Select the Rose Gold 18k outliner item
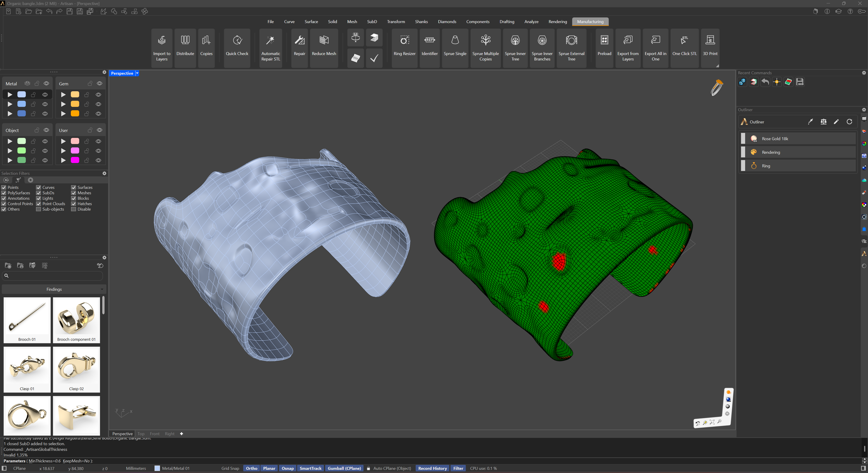 (798, 139)
